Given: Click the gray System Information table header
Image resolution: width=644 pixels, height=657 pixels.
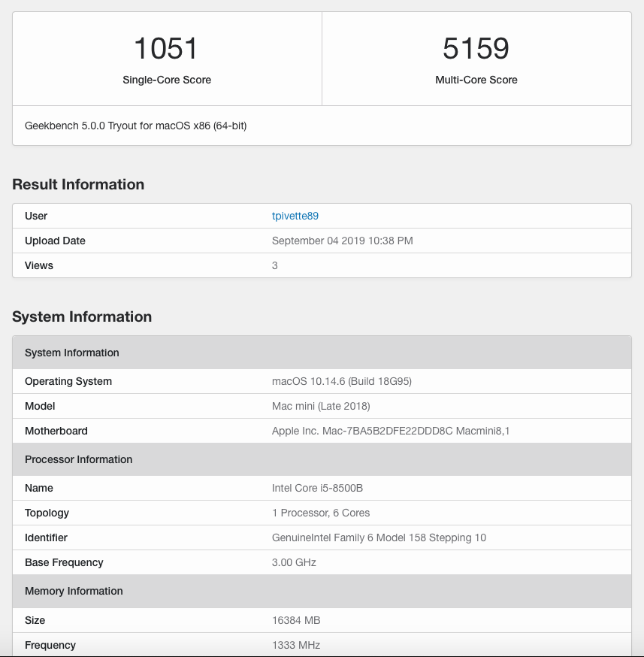Looking at the screenshot, I should coord(322,353).
